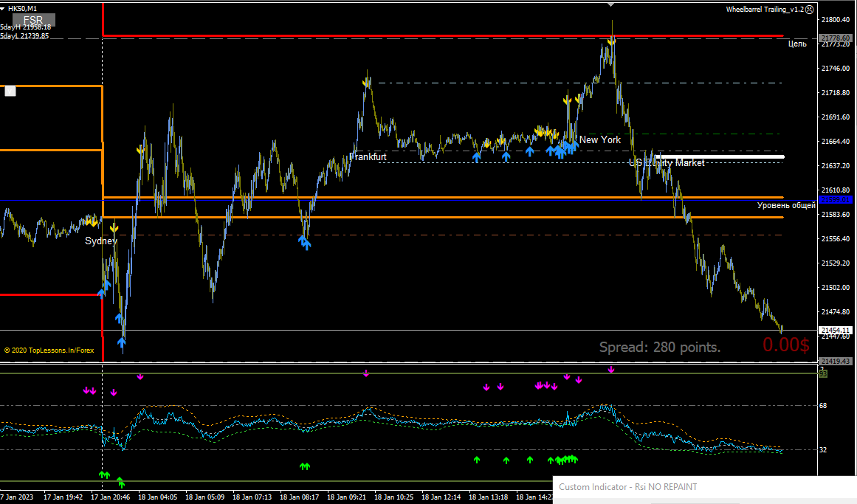Click the TopLessons.In/Forex copyright link
Image resolution: width=857 pixels, height=504 pixels.
click(x=49, y=351)
